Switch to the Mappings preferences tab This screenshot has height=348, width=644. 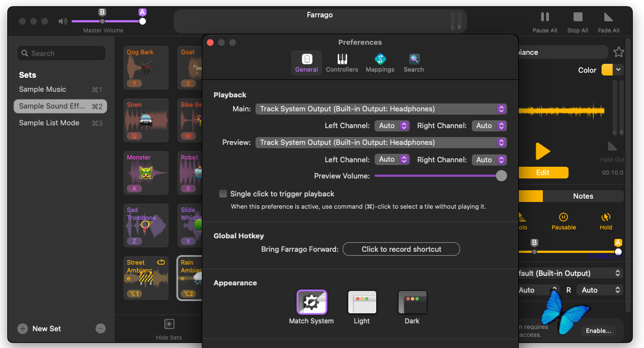pos(380,63)
